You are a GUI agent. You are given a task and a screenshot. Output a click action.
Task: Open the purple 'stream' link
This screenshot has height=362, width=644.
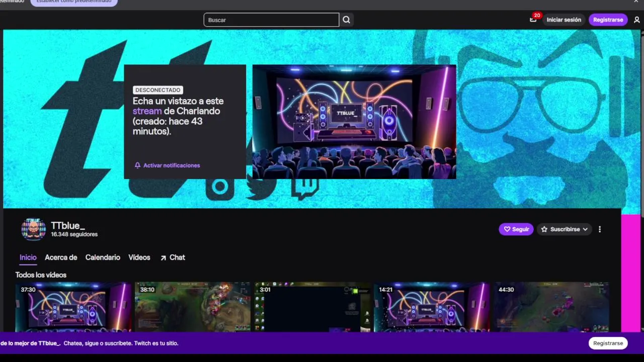(147, 111)
